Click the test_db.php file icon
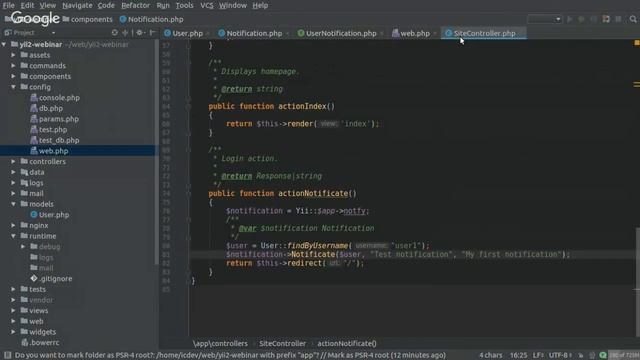This screenshot has height=360, width=640. 34,140
